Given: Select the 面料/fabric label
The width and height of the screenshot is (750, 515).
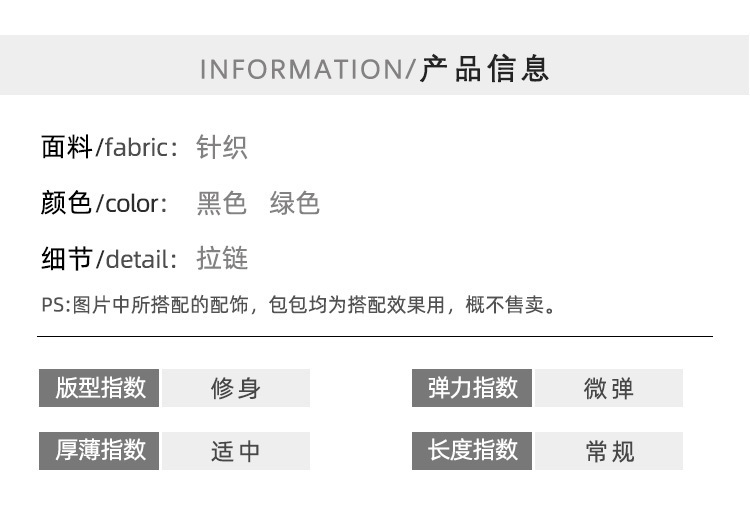Looking at the screenshot, I should (x=110, y=147).
